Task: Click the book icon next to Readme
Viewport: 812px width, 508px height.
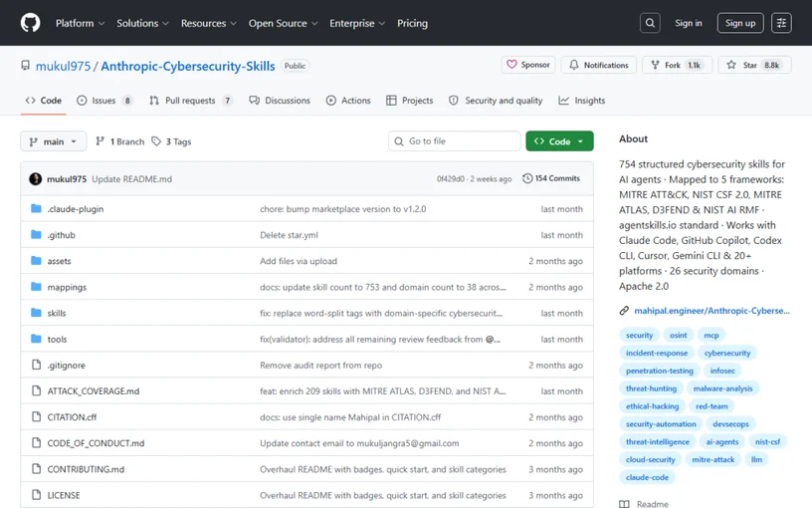Action: click(625, 504)
